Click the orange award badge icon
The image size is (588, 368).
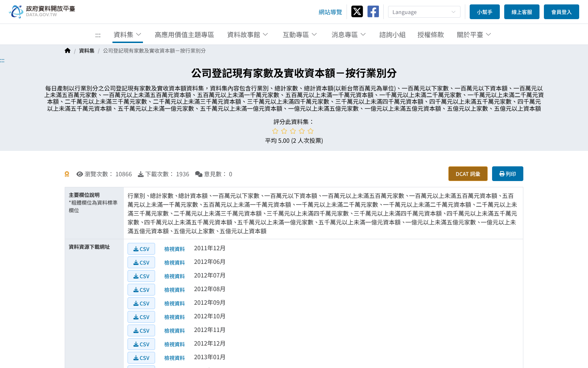pyautogui.click(x=67, y=174)
